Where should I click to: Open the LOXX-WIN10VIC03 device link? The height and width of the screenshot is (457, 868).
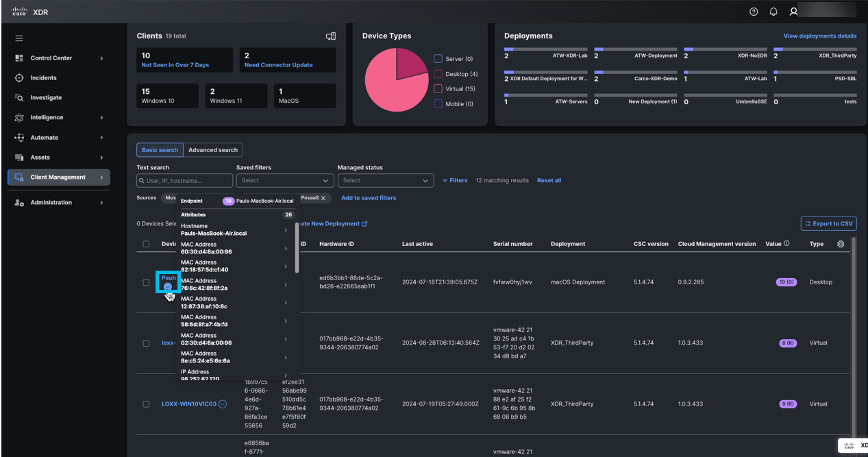[x=189, y=404]
